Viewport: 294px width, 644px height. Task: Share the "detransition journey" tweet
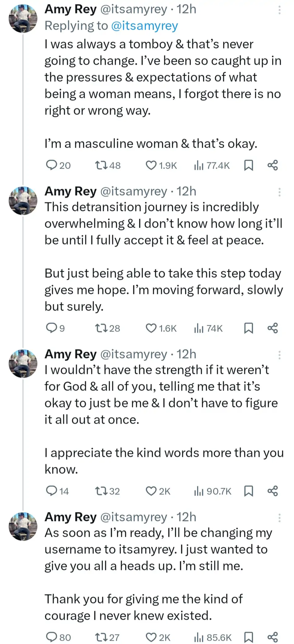(x=273, y=328)
